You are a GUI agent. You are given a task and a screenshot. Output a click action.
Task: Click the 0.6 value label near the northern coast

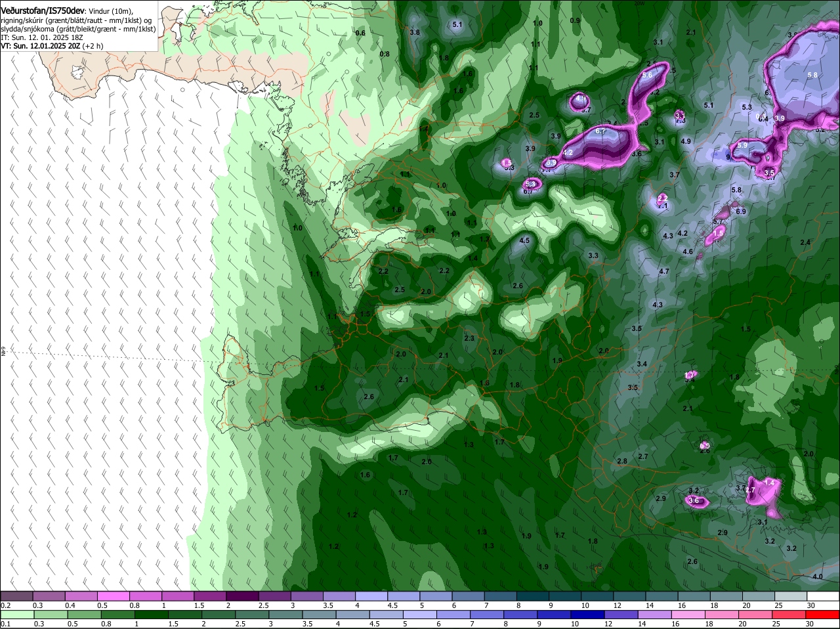tap(360, 33)
